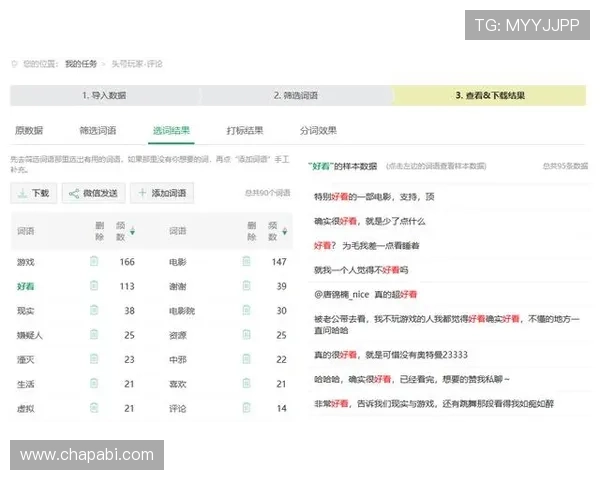The image size is (600, 480).
Task: Open the 筛选词语 tab
Action: coord(98,131)
